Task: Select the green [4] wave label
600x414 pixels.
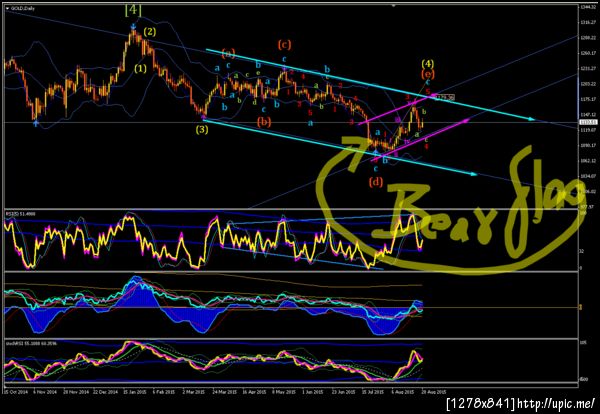Action: pyautogui.click(x=133, y=10)
